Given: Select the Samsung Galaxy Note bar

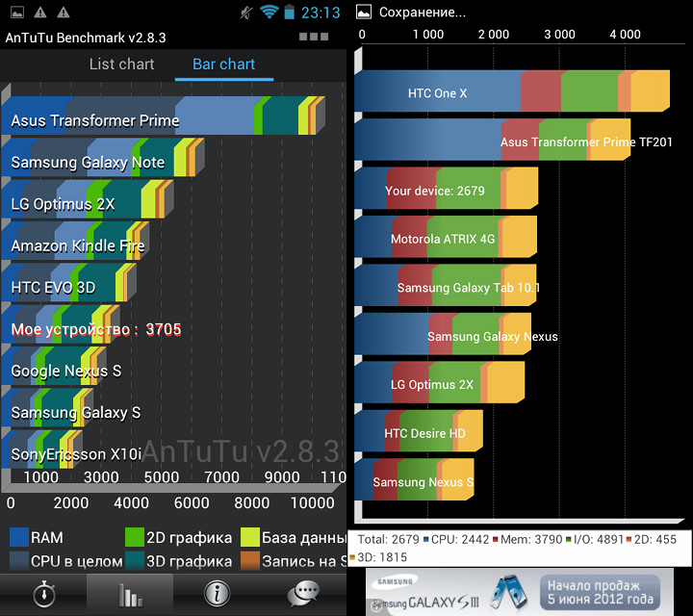Looking at the screenshot, I should pos(103,158).
